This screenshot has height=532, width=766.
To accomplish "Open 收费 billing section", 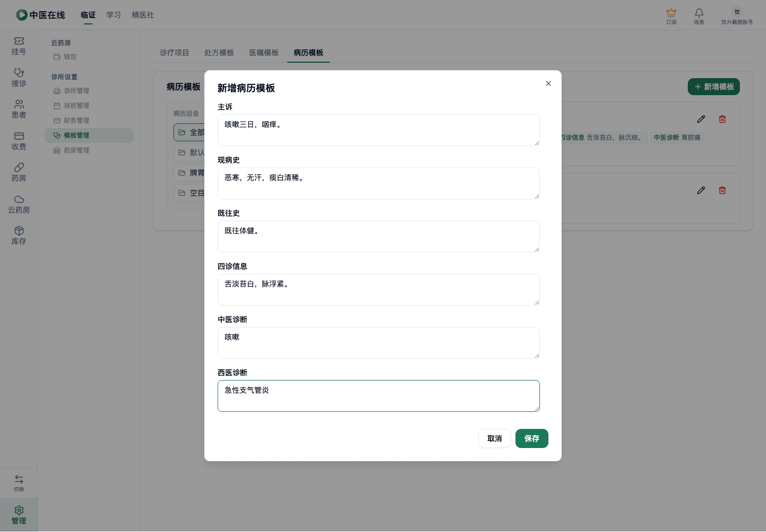I will pos(19,141).
